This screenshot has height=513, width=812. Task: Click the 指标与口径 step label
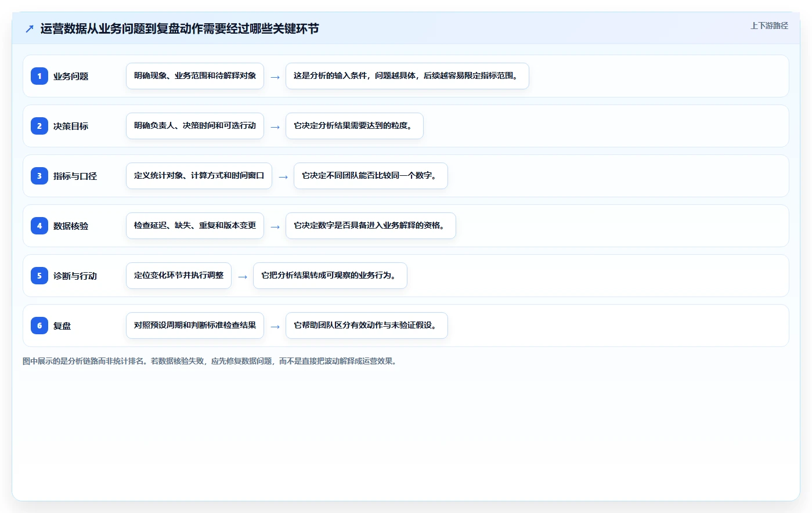pyautogui.click(x=75, y=176)
